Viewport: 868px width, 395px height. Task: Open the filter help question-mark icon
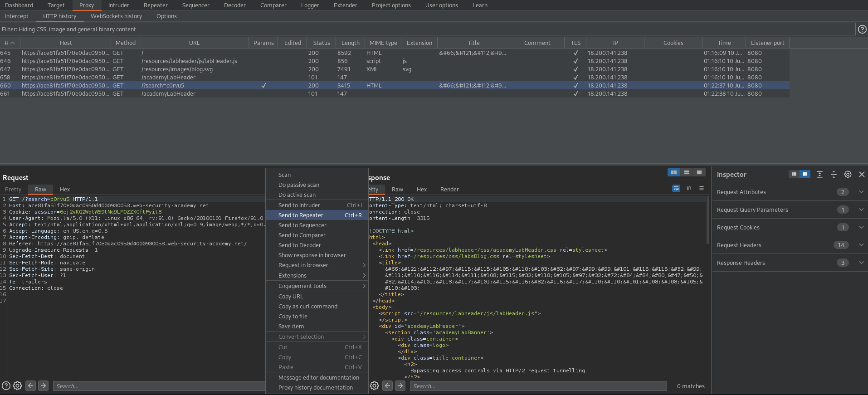[x=862, y=29]
